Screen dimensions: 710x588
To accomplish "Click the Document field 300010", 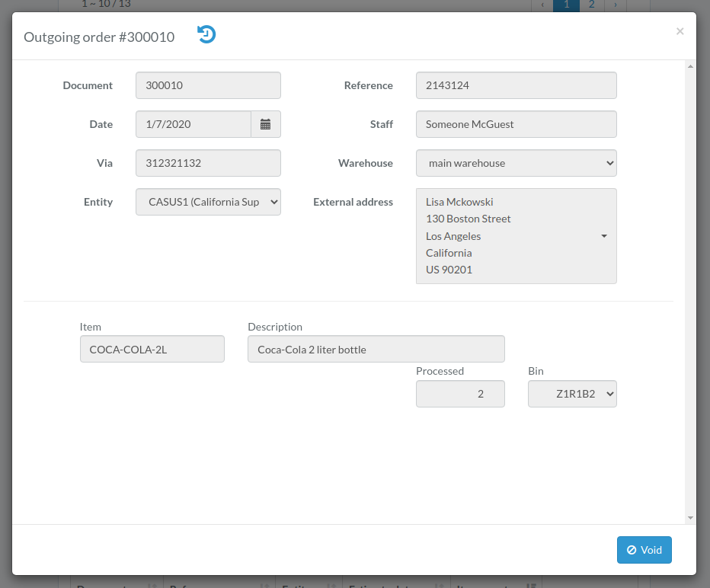I will (208, 85).
